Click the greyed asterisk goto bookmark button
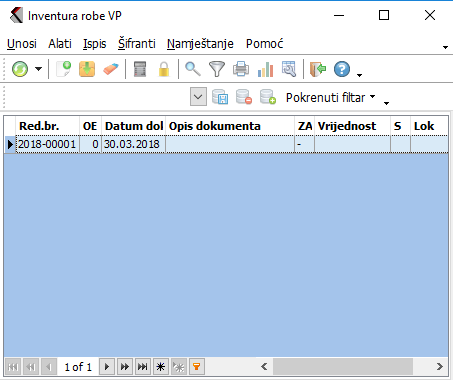Viewport: 453px width, 380px height. point(179,367)
